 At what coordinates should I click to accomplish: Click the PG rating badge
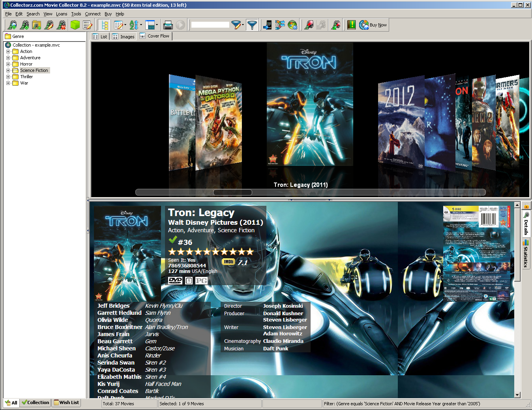coord(201,280)
